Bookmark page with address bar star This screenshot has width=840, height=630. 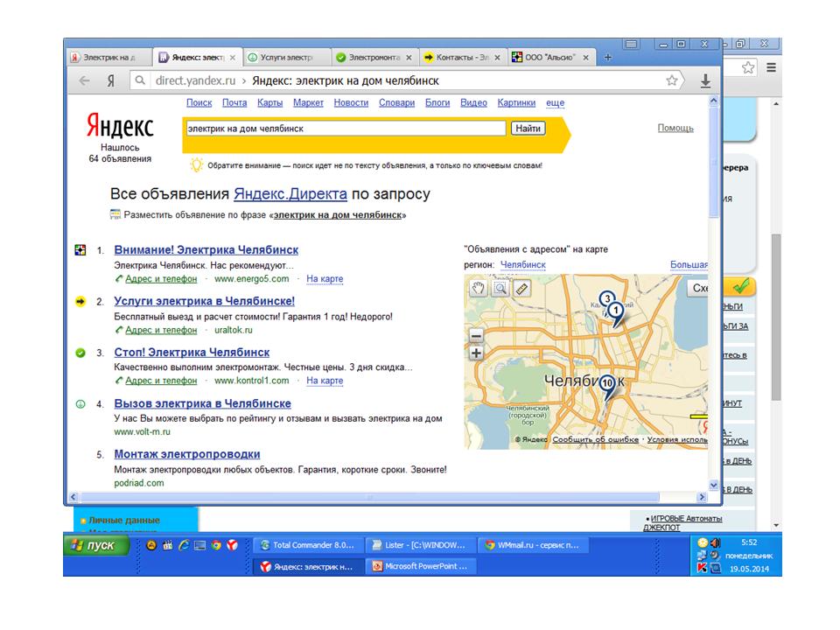pos(672,80)
